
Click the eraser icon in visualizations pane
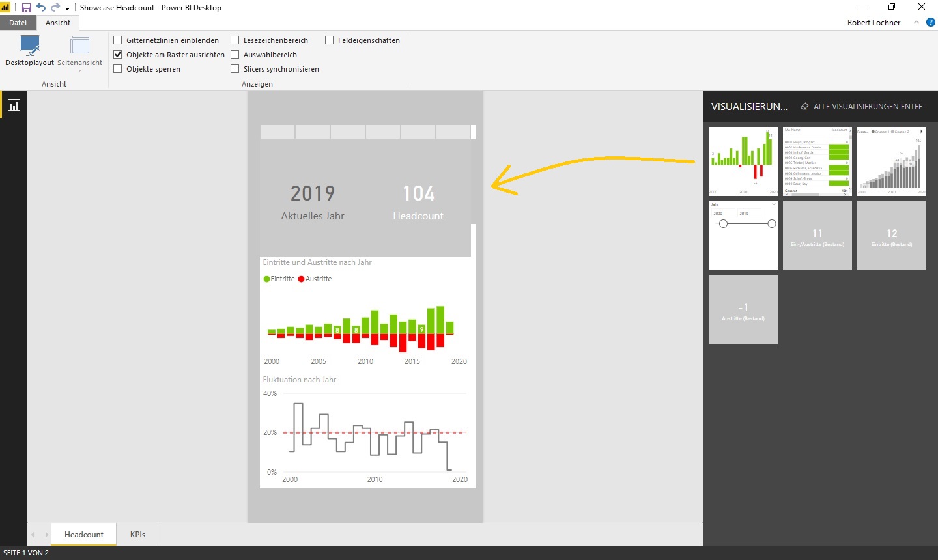tap(804, 106)
